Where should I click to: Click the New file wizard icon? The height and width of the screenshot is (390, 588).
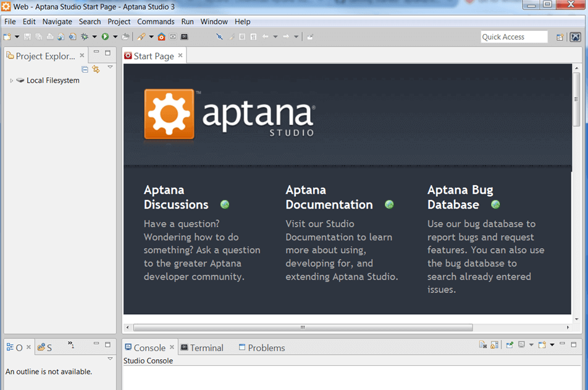(7, 37)
